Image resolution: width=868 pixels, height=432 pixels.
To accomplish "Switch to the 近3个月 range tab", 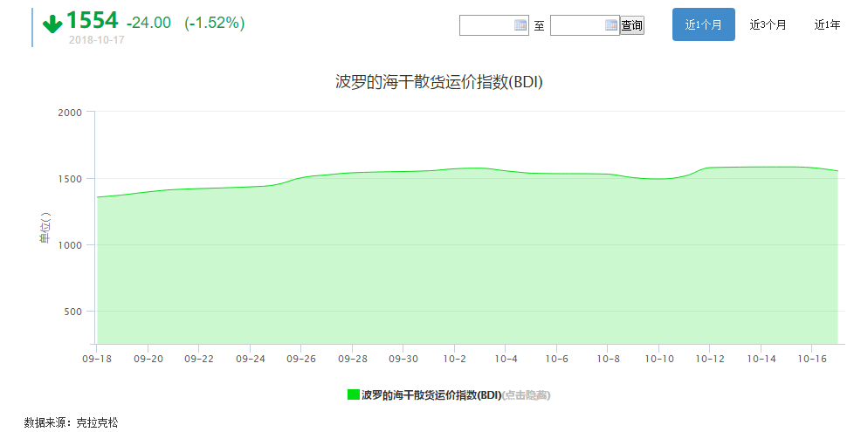I will (x=768, y=24).
